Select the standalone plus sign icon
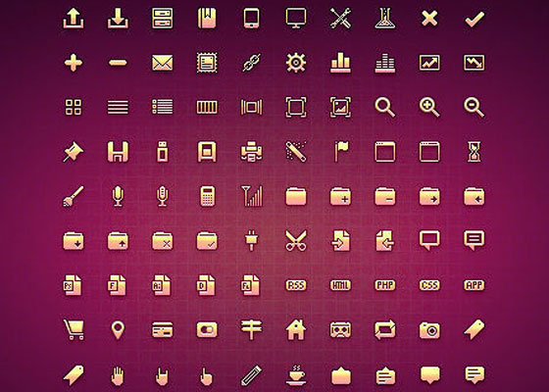This screenshot has height=392, width=549. tap(74, 63)
